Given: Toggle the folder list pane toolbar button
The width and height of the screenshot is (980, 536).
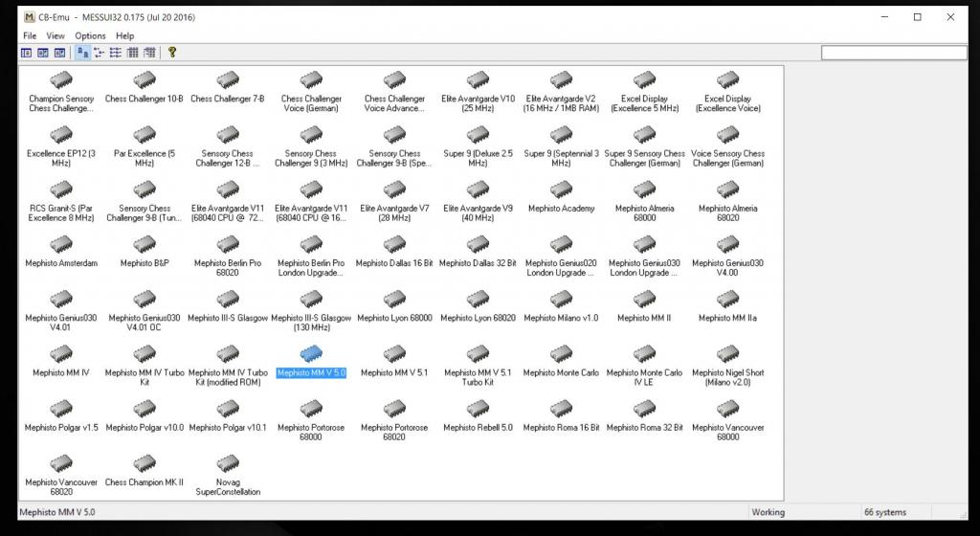Looking at the screenshot, I should [x=27, y=53].
